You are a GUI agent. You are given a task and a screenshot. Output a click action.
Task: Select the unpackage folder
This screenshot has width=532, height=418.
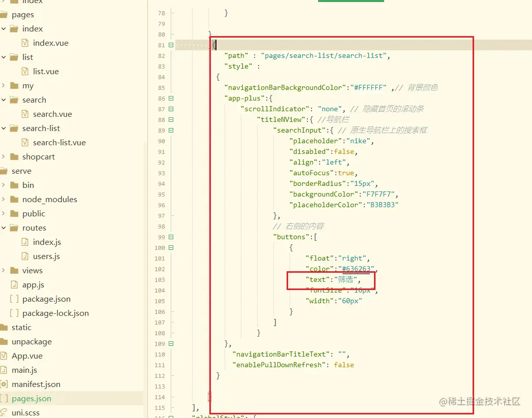[32, 341]
